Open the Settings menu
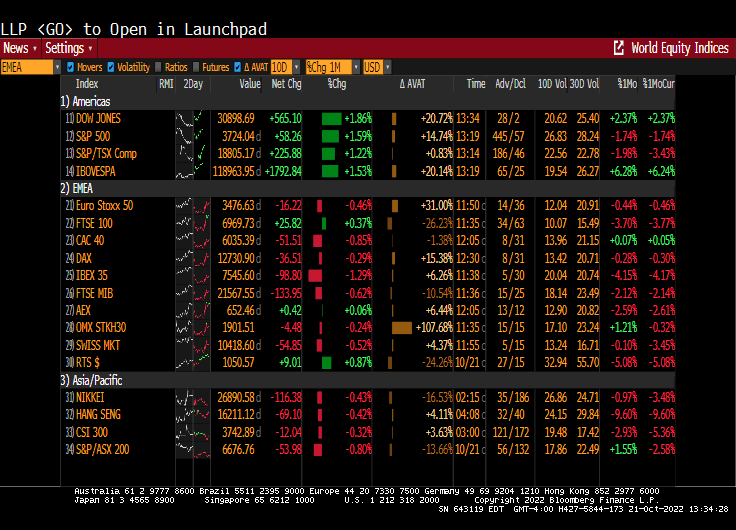This screenshot has width=736, height=530. pyautogui.click(x=69, y=48)
